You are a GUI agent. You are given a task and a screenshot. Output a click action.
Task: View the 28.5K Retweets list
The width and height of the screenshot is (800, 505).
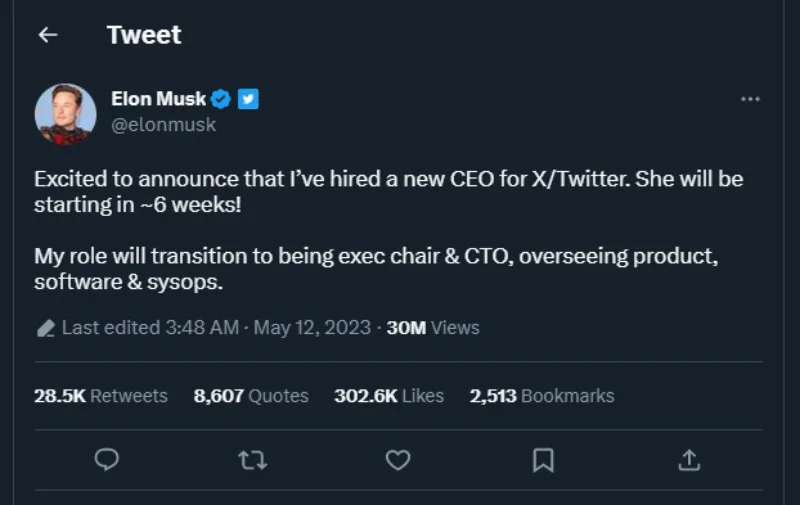click(x=101, y=396)
